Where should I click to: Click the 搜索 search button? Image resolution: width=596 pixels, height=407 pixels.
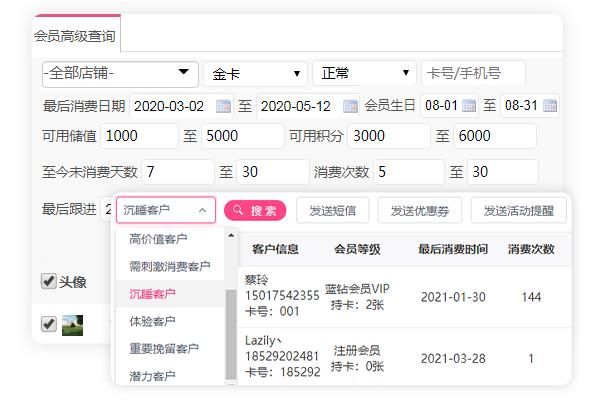[x=255, y=210]
